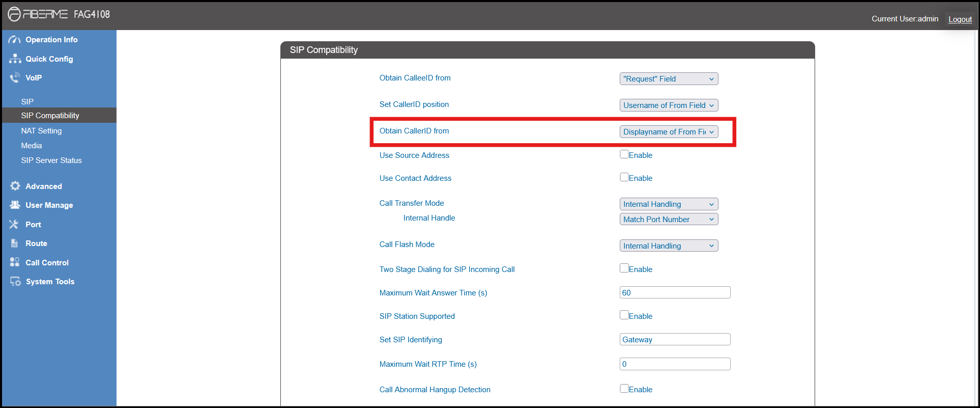
Task: Click the Advanced gear icon
Action: tap(15, 186)
